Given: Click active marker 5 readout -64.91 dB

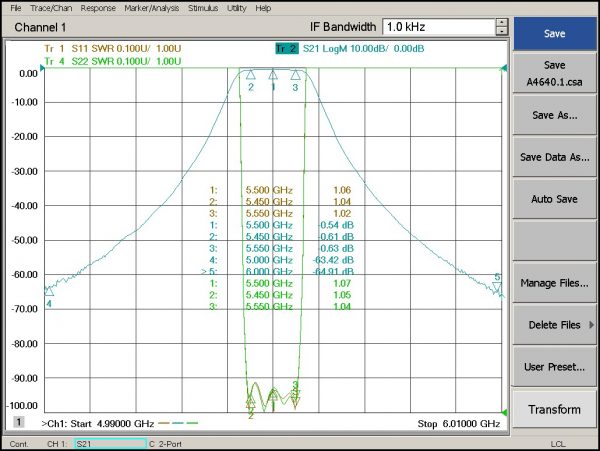Looking at the screenshot, I should coord(333,272).
